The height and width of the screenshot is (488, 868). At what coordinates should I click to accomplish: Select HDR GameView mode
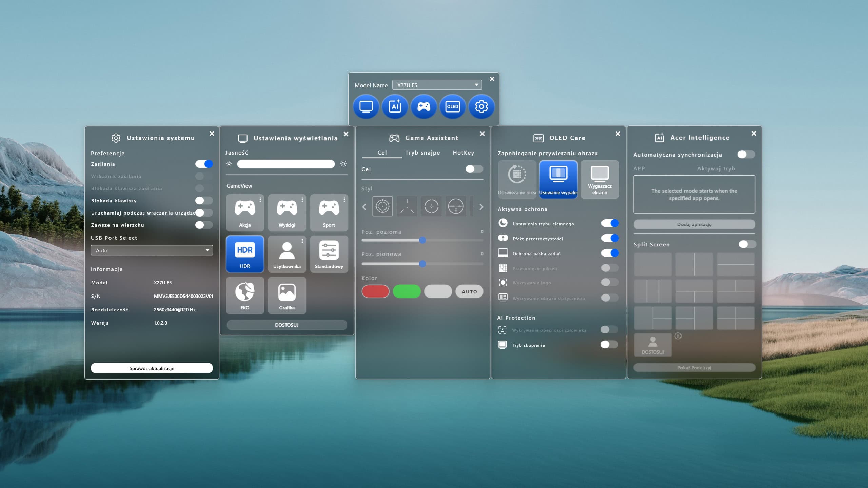(245, 254)
